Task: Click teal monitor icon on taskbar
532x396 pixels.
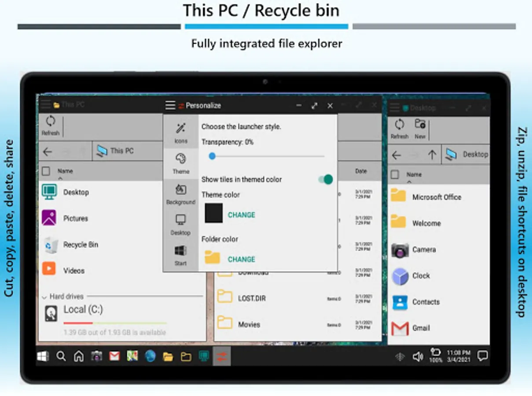Action: (x=204, y=356)
